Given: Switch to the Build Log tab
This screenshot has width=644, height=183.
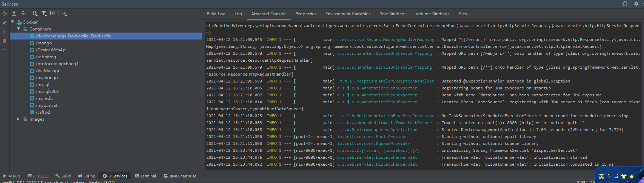Looking at the screenshot, I should tap(216, 14).
